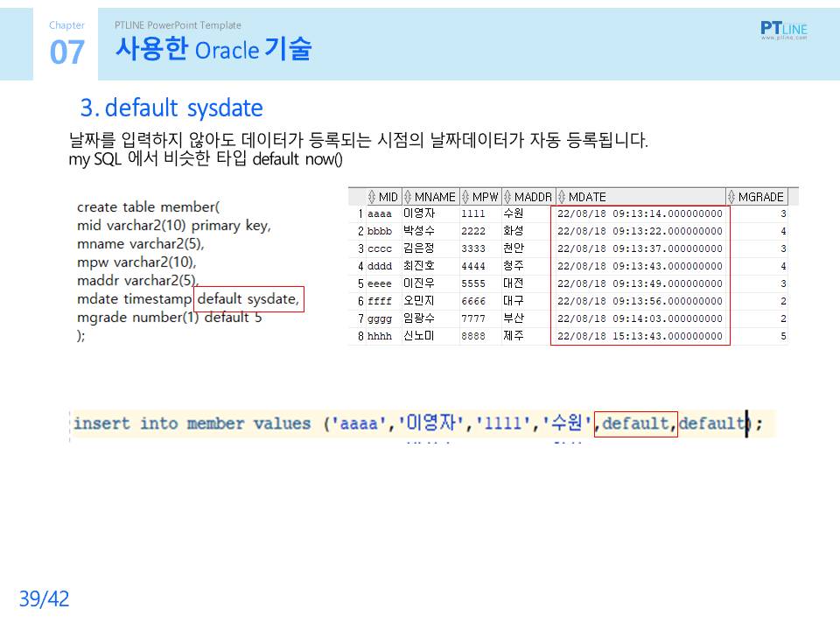Viewport: 840px width, 630px height.
Task: Click the password cell '3333'
Action: [x=473, y=249]
